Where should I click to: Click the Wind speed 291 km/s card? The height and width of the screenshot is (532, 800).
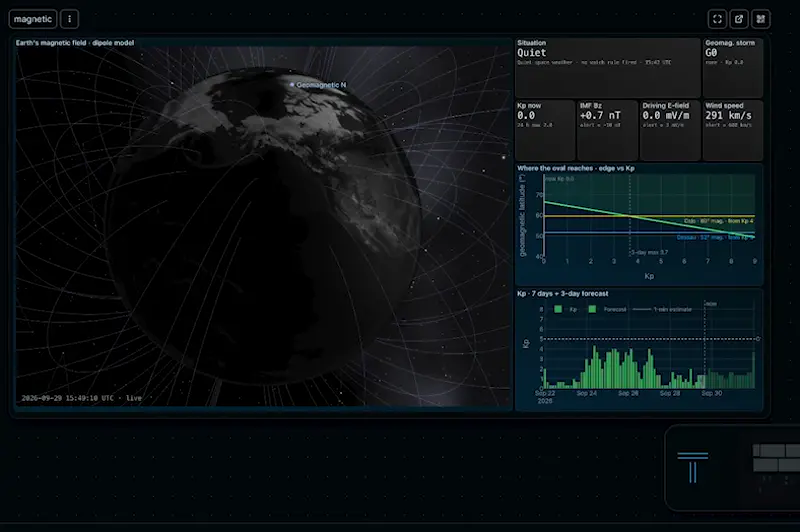coord(733,130)
